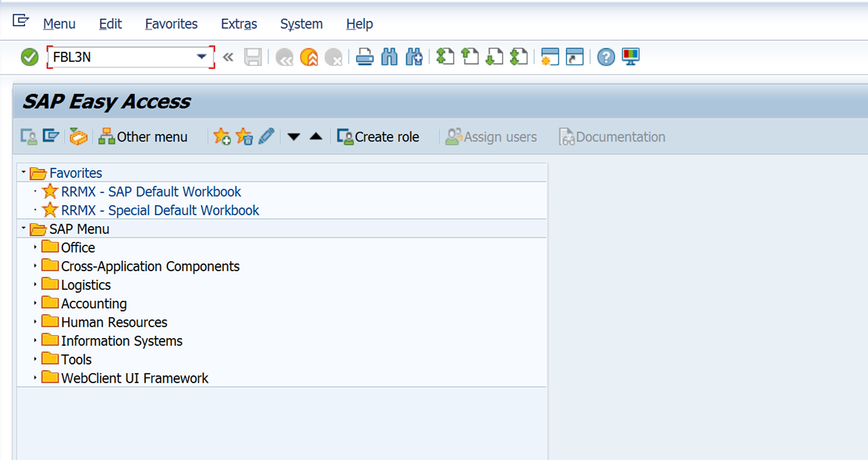The height and width of the screenshot is (460, 868).
Task: Click the User Menu icon
Action: pos(29,136)
